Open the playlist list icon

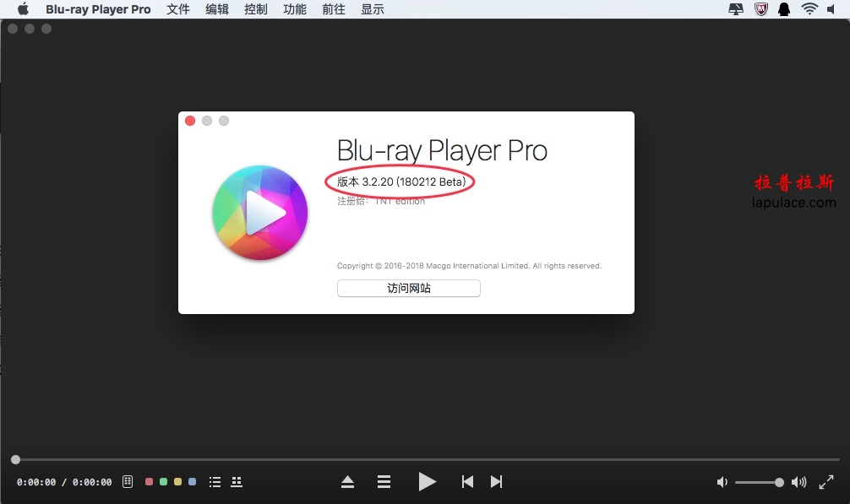point(215,482)
